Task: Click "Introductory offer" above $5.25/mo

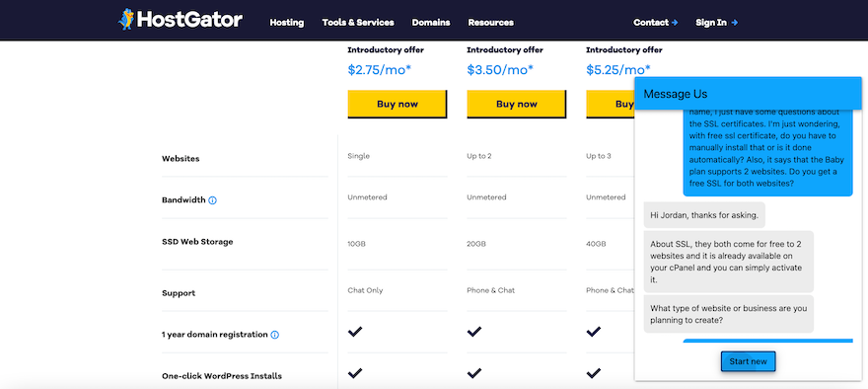Action: coord(623,50)
